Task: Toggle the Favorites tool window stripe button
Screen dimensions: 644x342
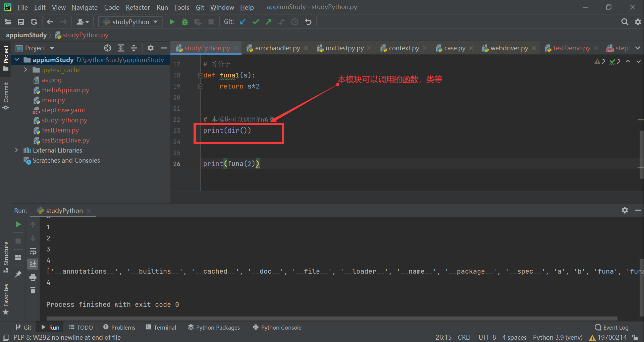Action: click(6, 299)
